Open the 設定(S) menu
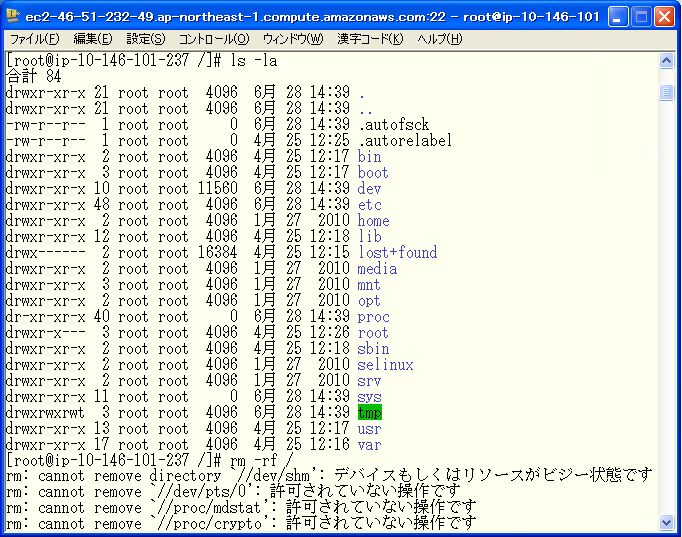 tap(146, 39)
